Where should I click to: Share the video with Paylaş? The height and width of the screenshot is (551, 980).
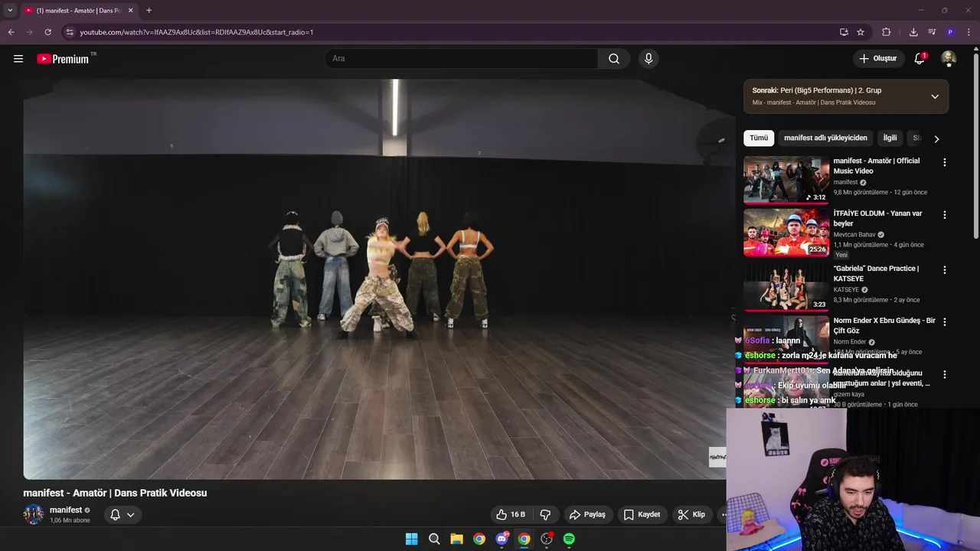587,514
